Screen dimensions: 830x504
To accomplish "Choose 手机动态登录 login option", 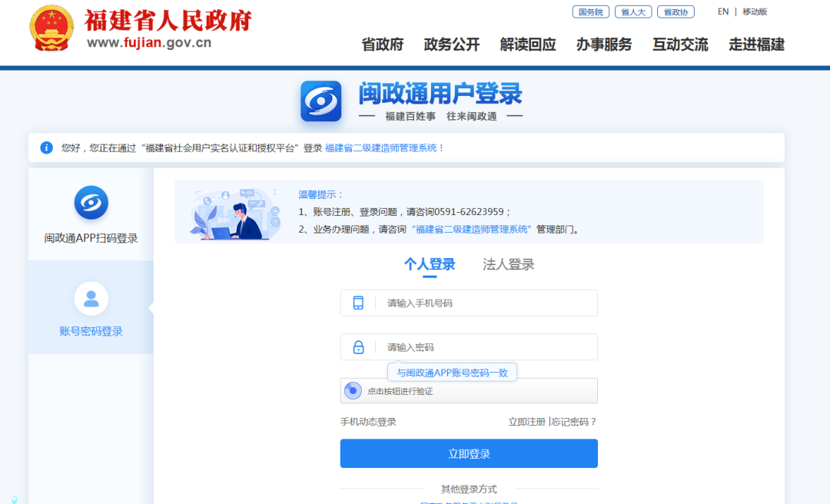I will 368,422.
